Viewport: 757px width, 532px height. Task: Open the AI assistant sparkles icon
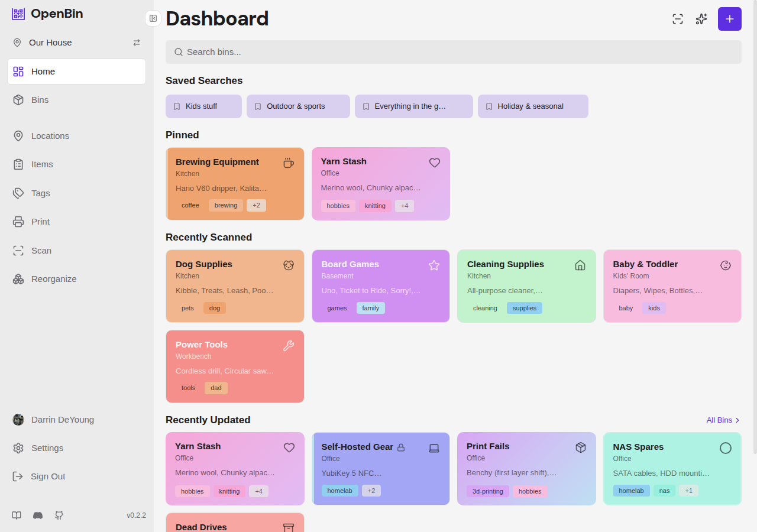701,19
